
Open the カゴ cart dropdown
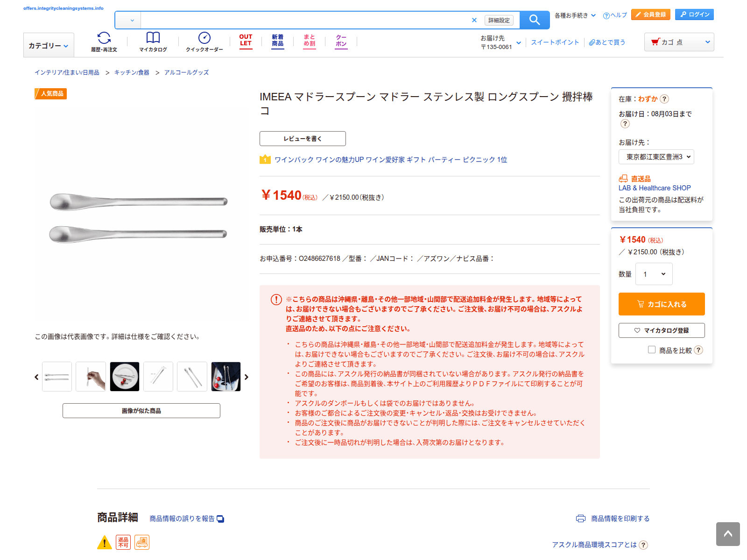(x=679, y=42)
